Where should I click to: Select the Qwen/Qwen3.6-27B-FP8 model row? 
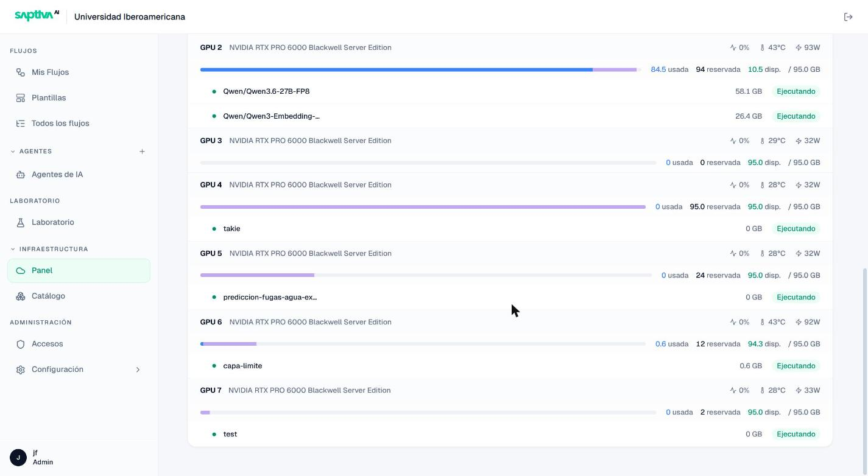tap(510, 91)
